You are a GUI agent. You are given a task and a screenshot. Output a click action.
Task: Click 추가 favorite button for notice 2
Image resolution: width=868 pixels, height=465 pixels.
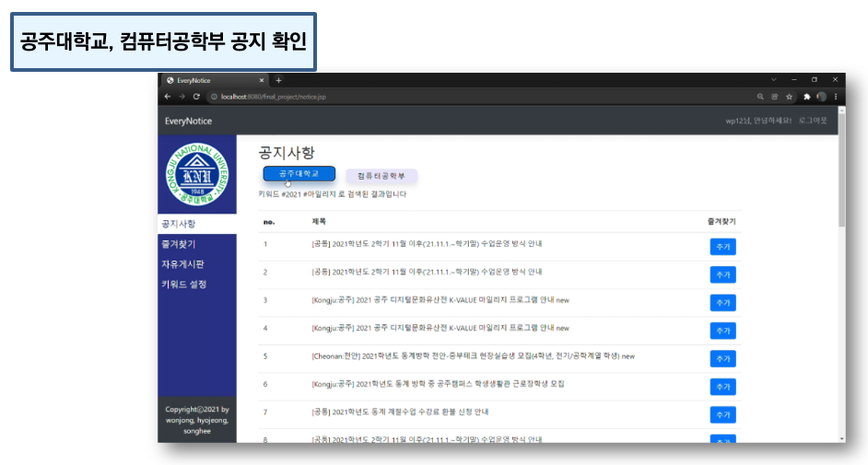pyautogui.click(x=723, y=274)
